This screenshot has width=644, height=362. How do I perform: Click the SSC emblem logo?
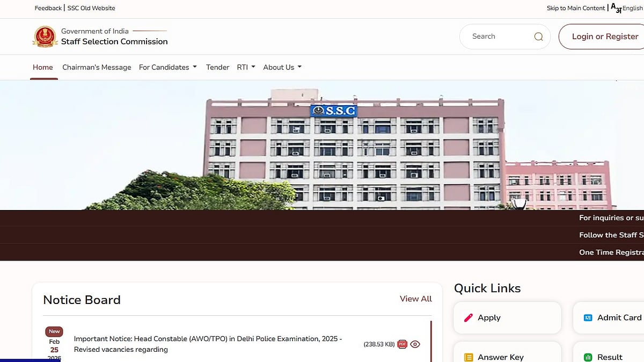coord(45,37)
